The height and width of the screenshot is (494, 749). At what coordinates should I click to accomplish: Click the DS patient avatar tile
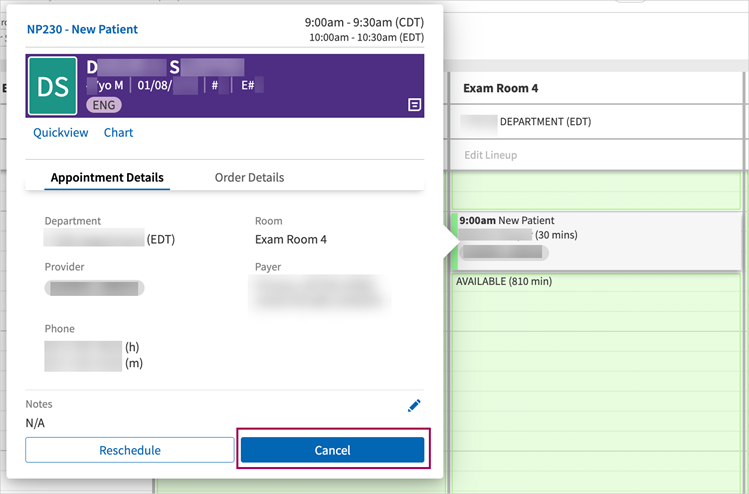[53, 86]
